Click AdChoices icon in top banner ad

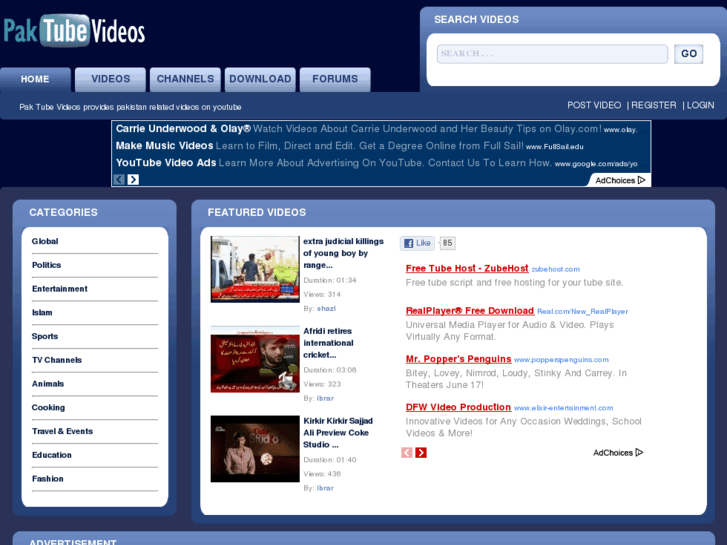642,180
